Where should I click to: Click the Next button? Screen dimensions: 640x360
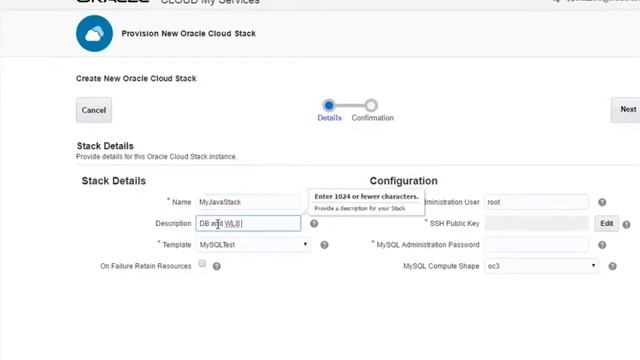coord(626,109)
